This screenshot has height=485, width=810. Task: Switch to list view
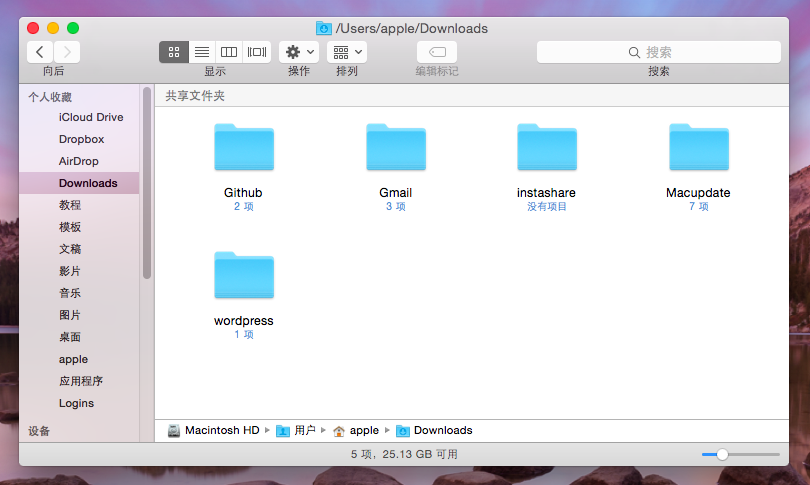202,52
